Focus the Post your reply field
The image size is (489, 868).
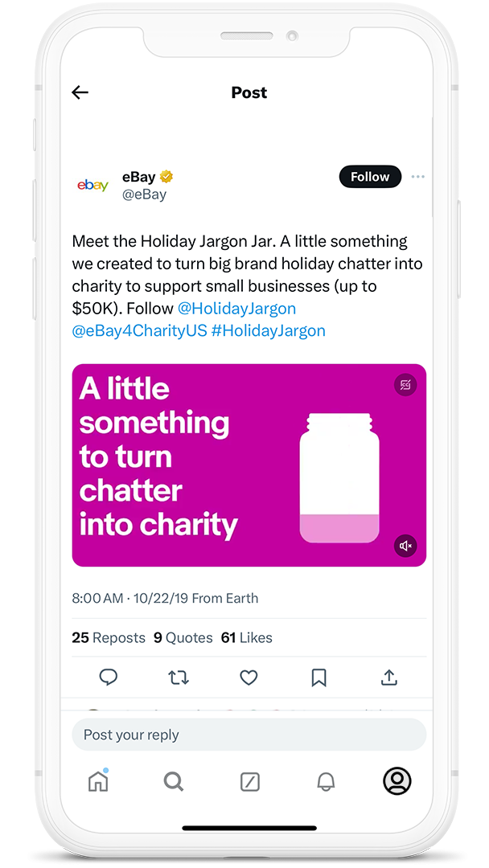click(x=249, y=735)
